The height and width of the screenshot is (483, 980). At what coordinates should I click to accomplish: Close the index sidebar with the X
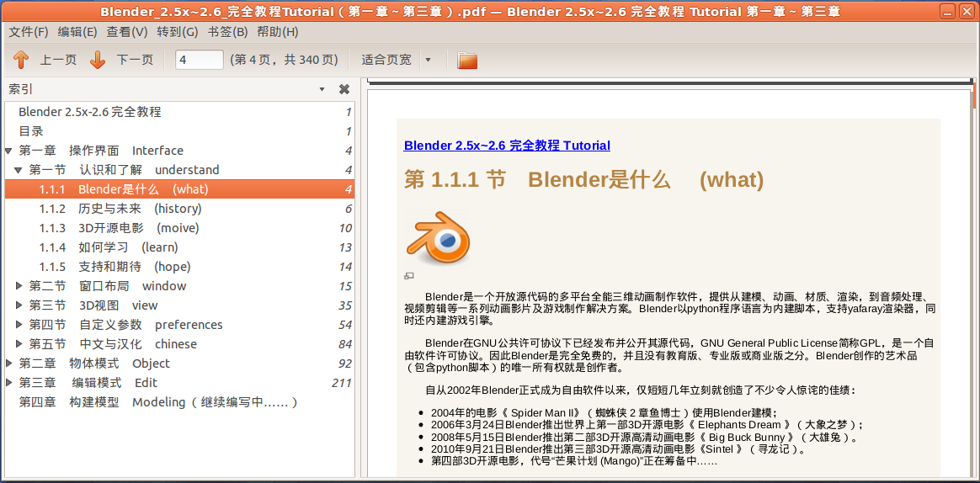[x=344, y=89]
